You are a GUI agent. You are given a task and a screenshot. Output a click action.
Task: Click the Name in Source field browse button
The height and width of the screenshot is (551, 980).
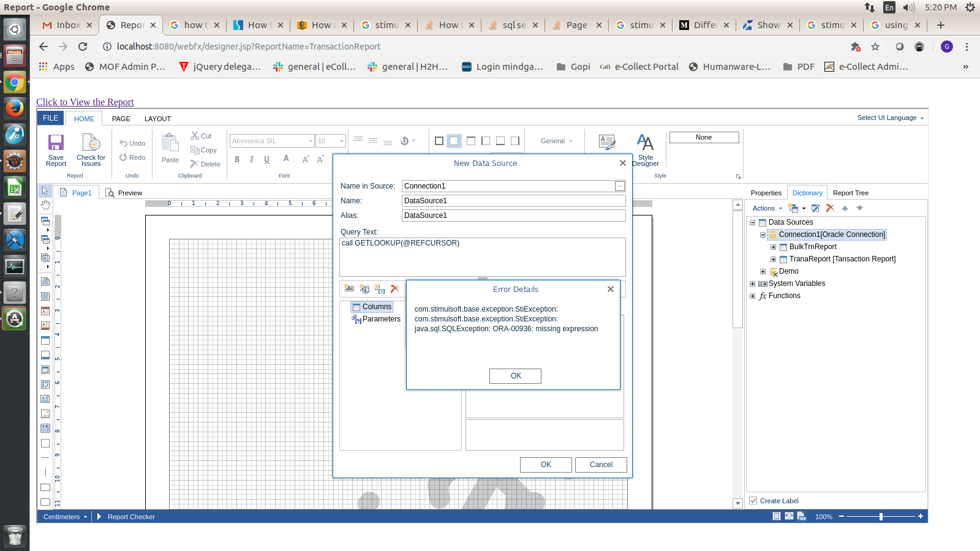[x=620, y=186]
